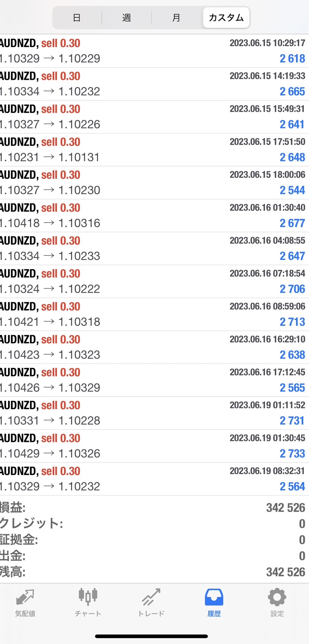
Task: Select the trade 1.10418 → 1.10316
Action: pyautogui.click(x=154, y=216)
